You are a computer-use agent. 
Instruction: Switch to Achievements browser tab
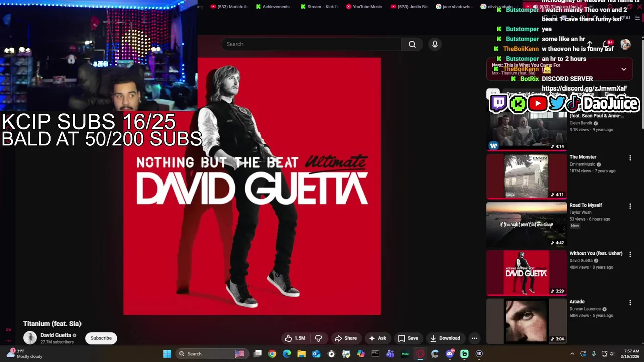(273, 7)
